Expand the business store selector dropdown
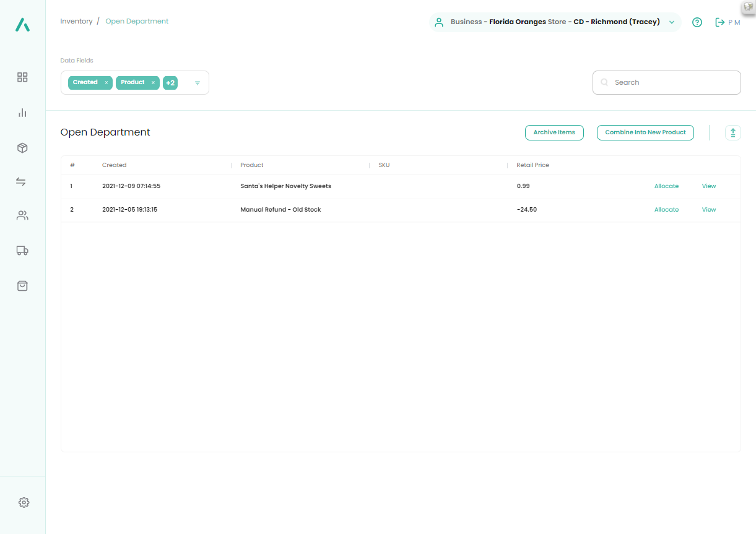 (x=672, y=22)
